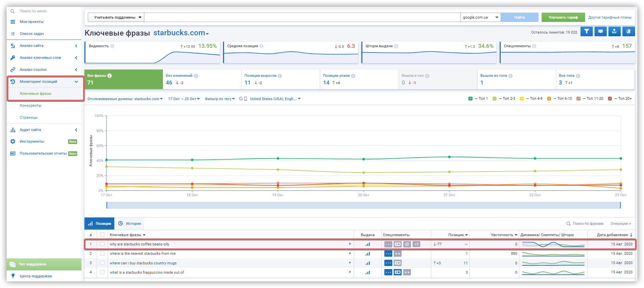Toggle the 'Топ 1' legend checkbox

click(x=470, y=99)
